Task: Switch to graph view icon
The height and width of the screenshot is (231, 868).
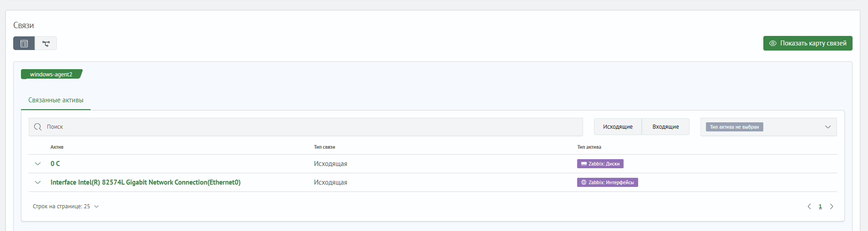Action: pos(46,44)
